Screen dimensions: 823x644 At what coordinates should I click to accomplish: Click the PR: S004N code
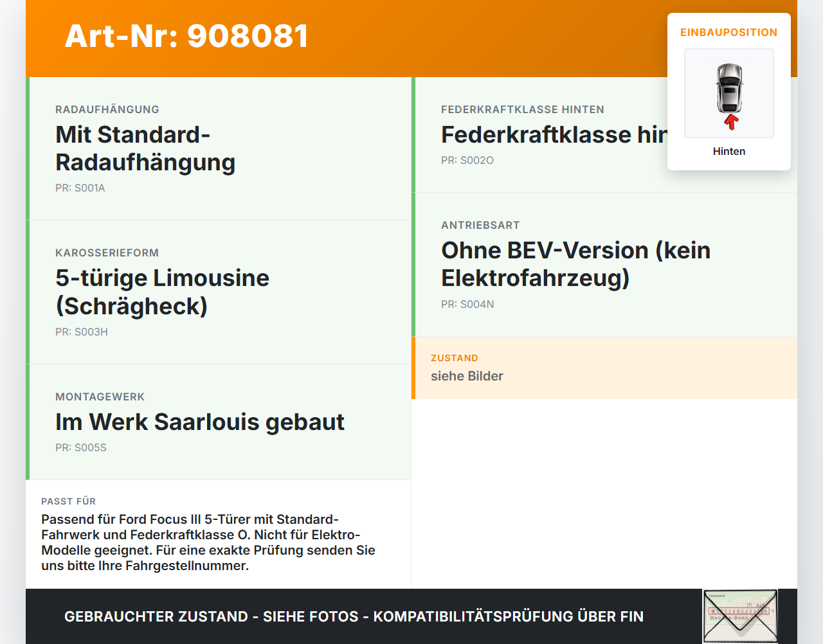coord(467,305)
